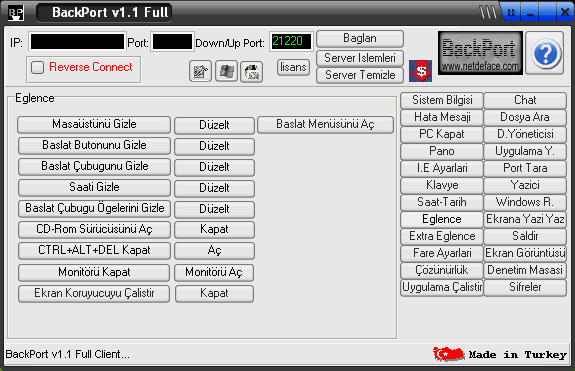Click Monitörü Aç button
The height and width of the screenshot is (371, 575).
214,272
